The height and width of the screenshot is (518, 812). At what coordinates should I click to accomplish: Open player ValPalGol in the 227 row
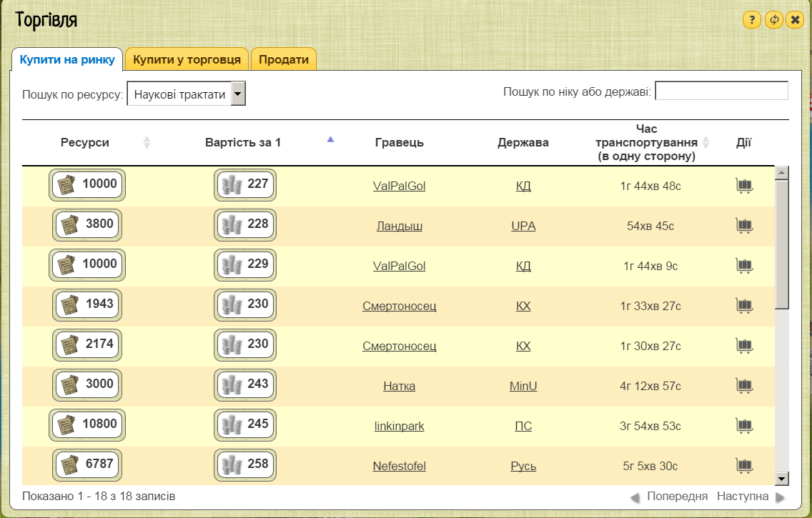(x=400, y=186)
